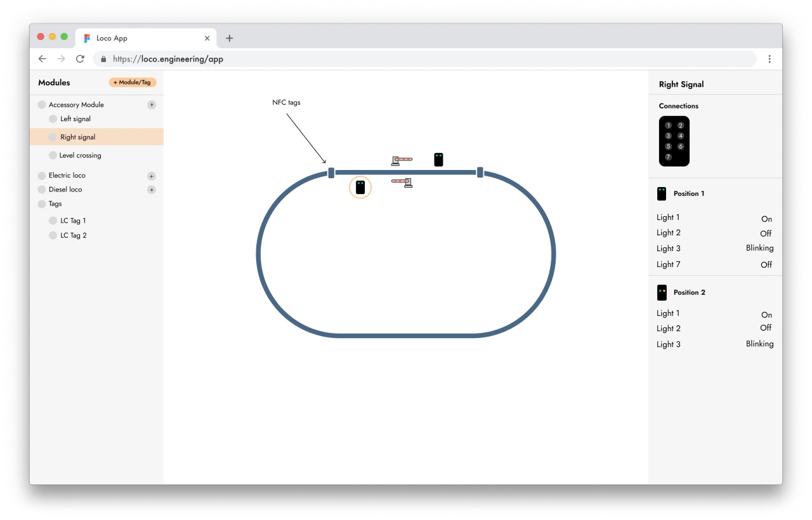Toggle the Left signal status circle

pos(53,119)
